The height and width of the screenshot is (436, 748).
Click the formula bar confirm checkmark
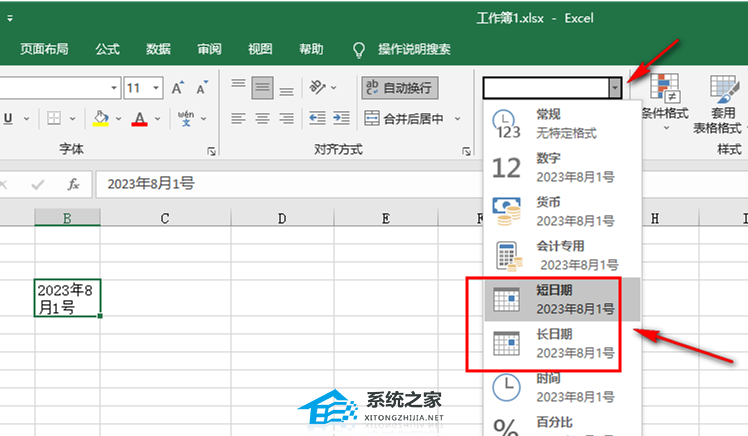pos(37,184)
